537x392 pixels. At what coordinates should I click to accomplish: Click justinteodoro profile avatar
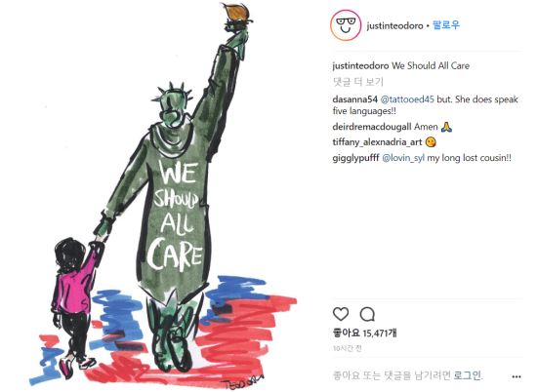click(346, 25)
